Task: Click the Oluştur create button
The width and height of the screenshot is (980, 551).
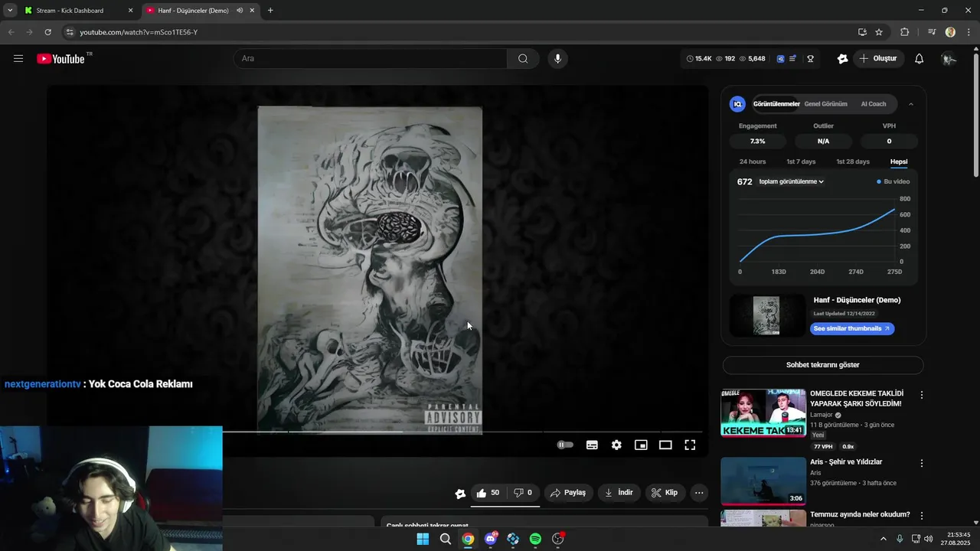Action: tap(879, 59)
